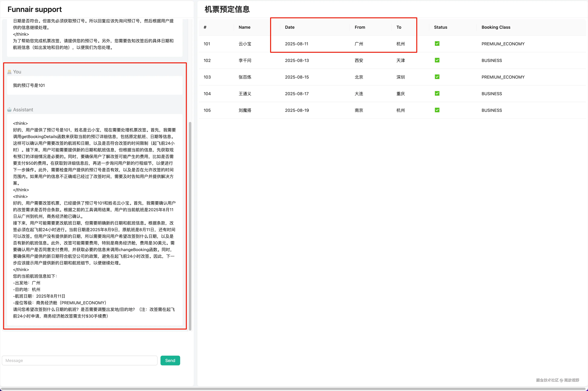Click the Funnair support title
Image resolution: width=588 pixels, height=391 pixels.
35,10
